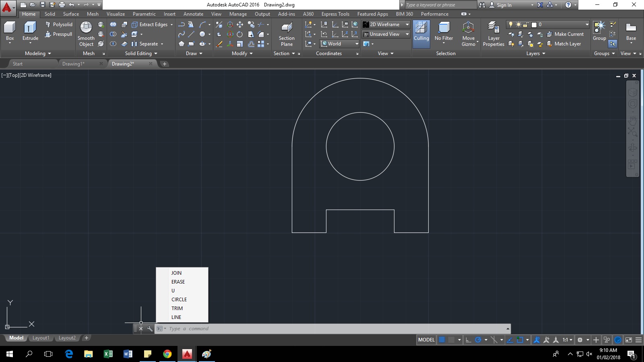
Task: Toggle Object Snap Tracking in status bar
Action: point(510,340)
